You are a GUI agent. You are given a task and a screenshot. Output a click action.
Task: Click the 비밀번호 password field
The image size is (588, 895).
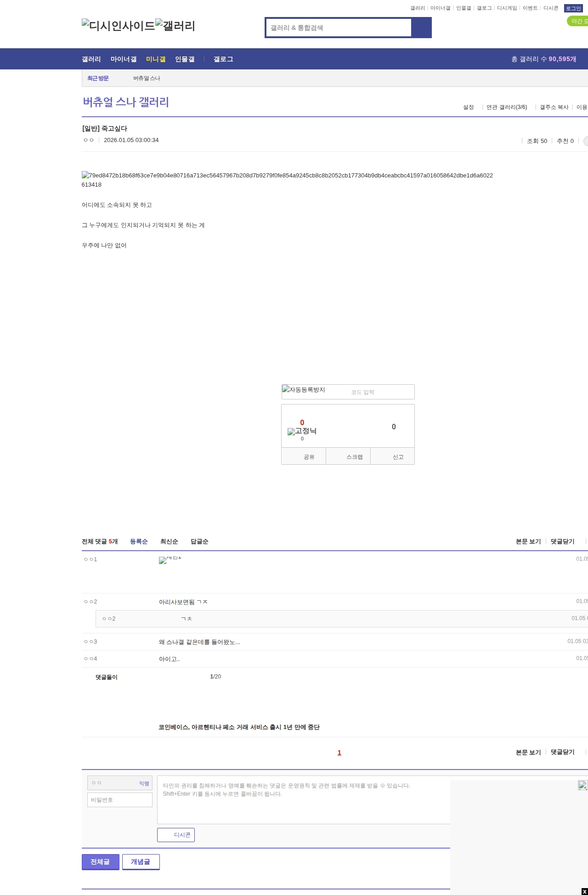[120, 800]
